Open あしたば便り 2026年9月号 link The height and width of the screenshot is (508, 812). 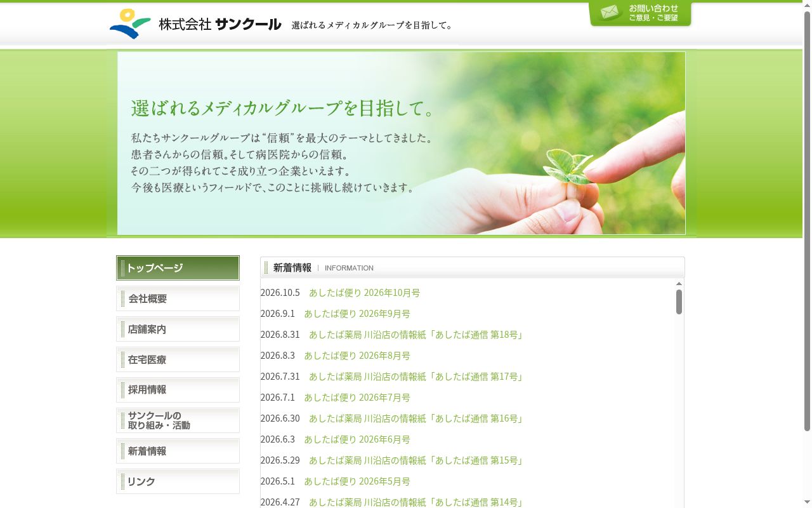[x=357, y=314]
